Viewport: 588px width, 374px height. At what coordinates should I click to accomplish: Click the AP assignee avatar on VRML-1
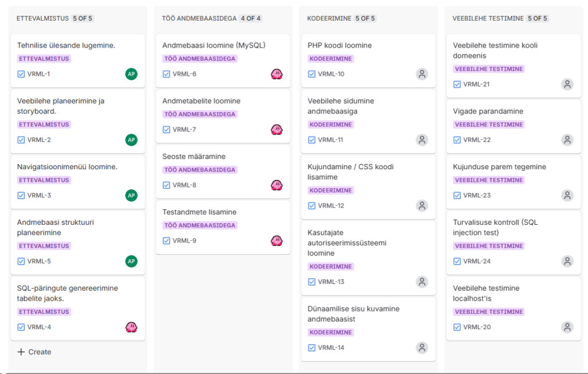[x=131, y=74]
